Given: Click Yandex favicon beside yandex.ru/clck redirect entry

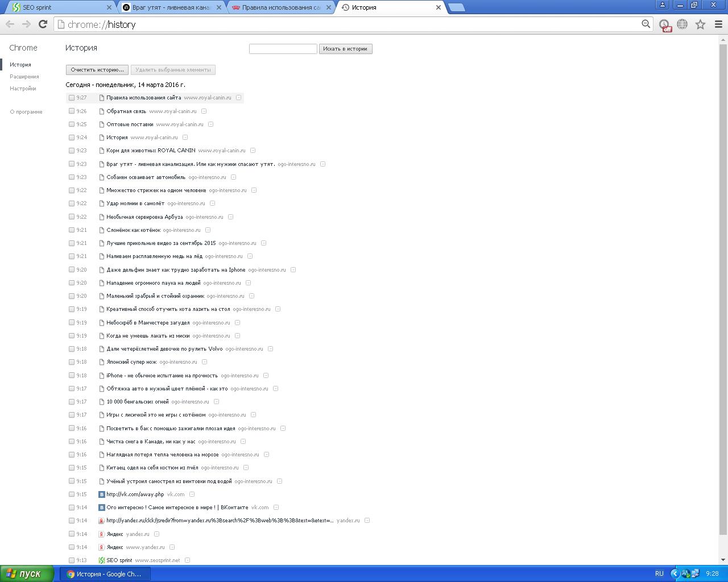Looking at the screenshot, I should pyautogui.click(x=102, y=521).
